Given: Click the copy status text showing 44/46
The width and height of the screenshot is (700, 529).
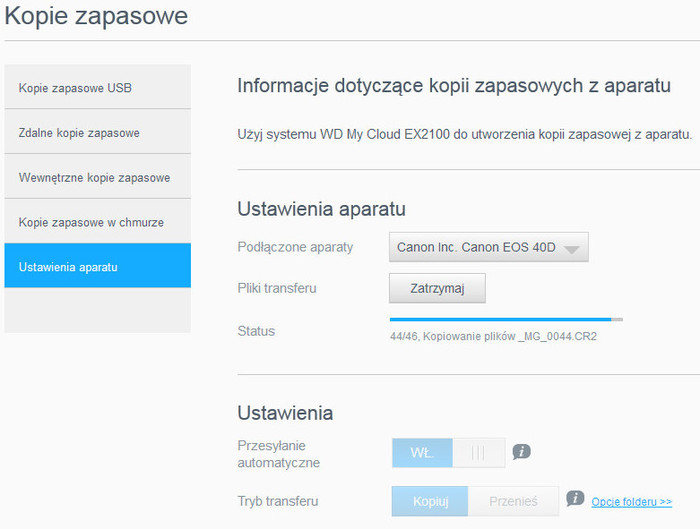Looking at the screenshot, I should click(493, 337).
